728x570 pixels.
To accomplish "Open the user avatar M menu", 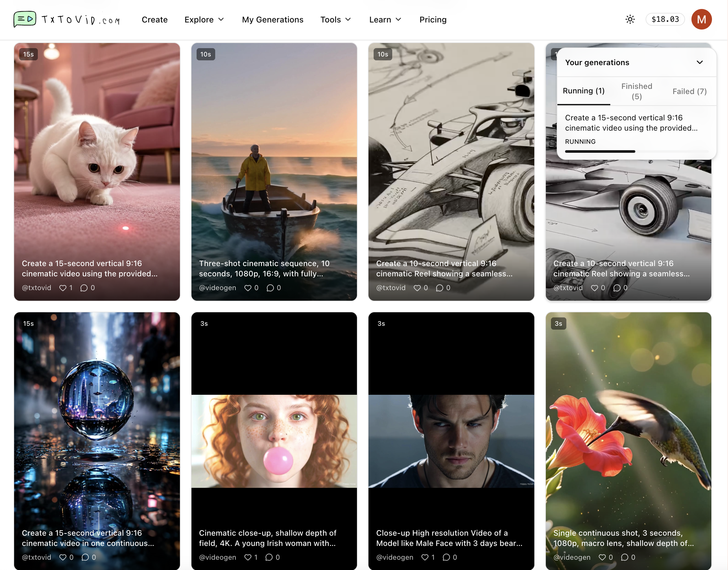I will 701,19.
